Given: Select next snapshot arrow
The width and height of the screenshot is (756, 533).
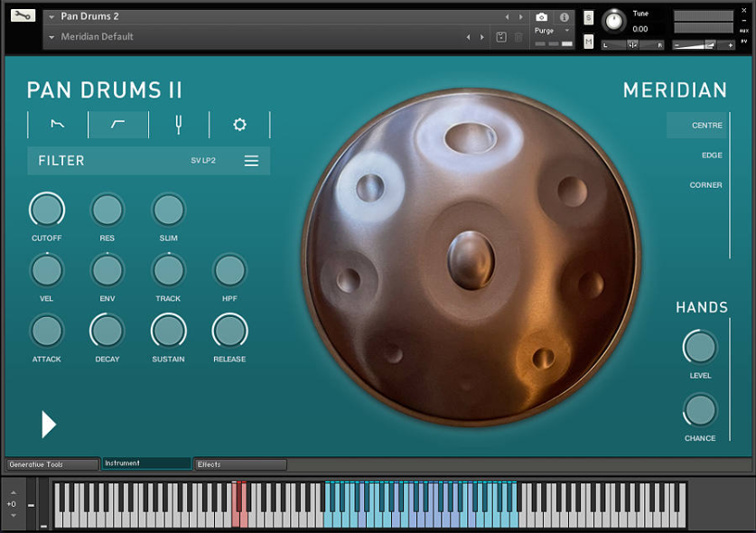Looking at the screenshot, I should pyautogui.click(x=481, y=37).
